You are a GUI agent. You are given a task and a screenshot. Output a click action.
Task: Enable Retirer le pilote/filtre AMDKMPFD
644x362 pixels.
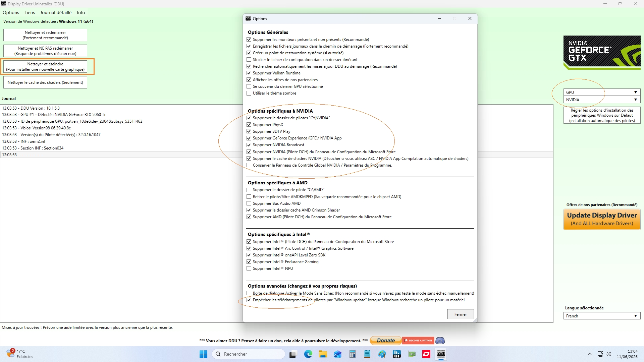249,197
